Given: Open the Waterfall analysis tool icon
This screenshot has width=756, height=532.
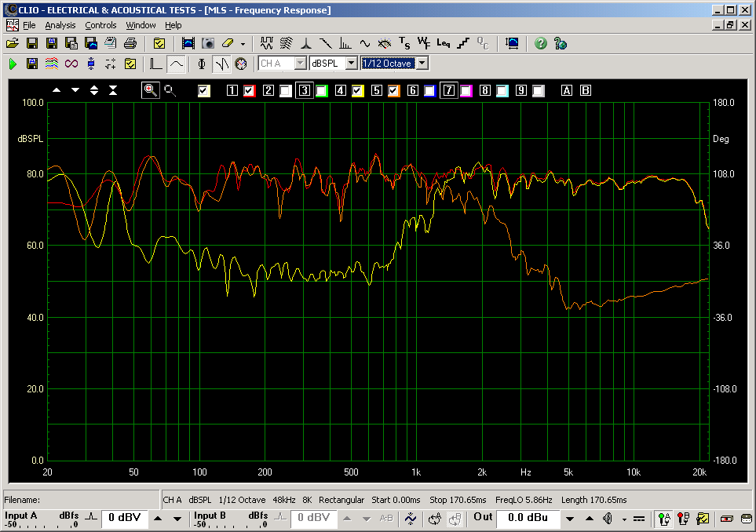Looking at the screenshot, I should click(287, 43).
